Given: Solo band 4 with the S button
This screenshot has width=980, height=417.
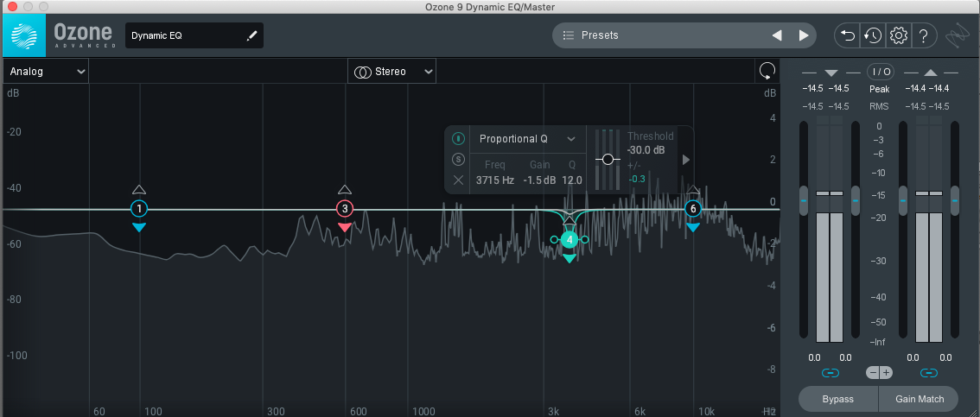Looking at the screenshot, I should point(458,159).
